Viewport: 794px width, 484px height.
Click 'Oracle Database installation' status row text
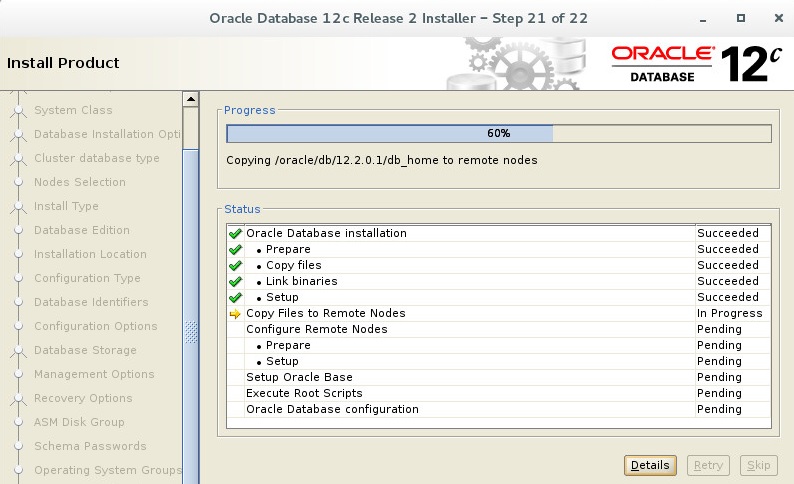pos(326,233)
